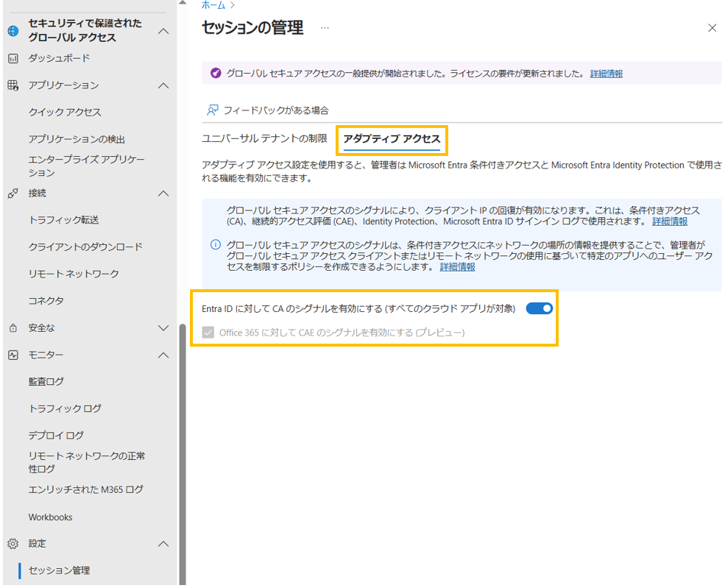Collapse the 接続 section chevron
725x588 pixels.
coord(163,194)
